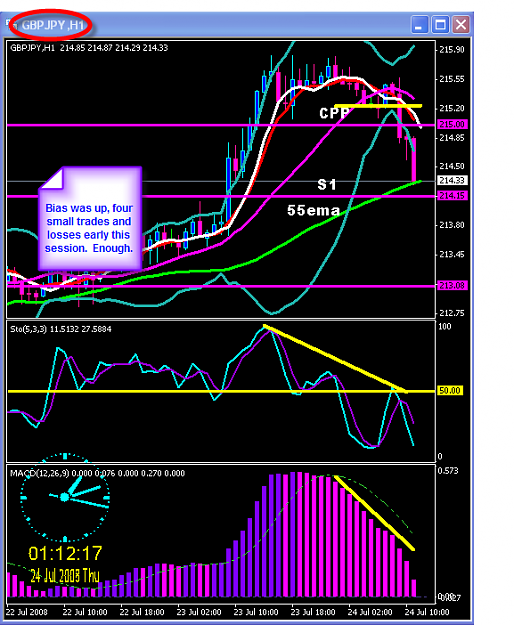The image size is (514, 625).
Task: Select the CPP text label on chart
Action: tap(334, 114)
